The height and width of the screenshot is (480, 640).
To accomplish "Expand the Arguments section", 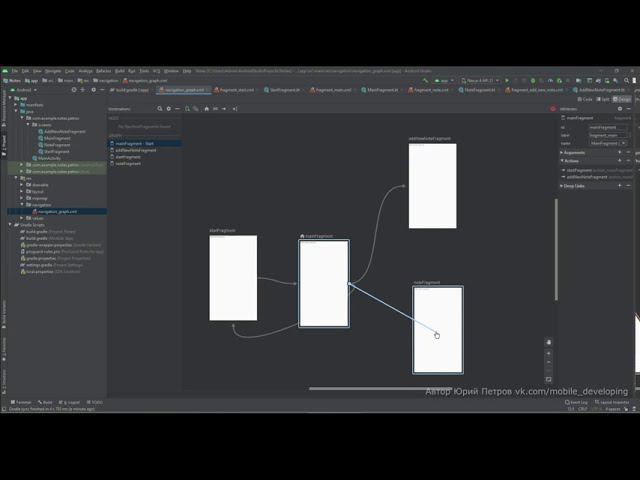I will [562, 153].
